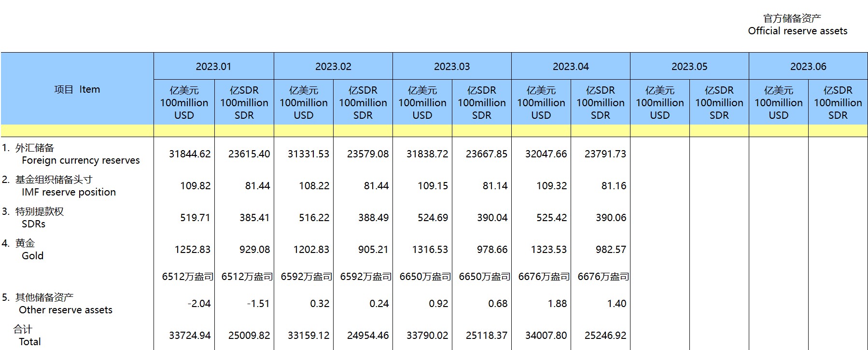Select the 2023.04 month header cell

click(x=571, y=67)
